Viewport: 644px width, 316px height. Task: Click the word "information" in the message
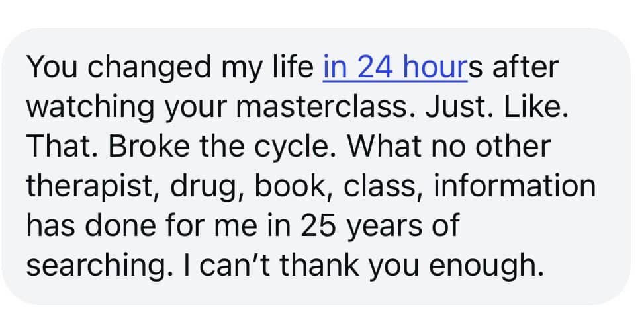click(x=514, y=186)
